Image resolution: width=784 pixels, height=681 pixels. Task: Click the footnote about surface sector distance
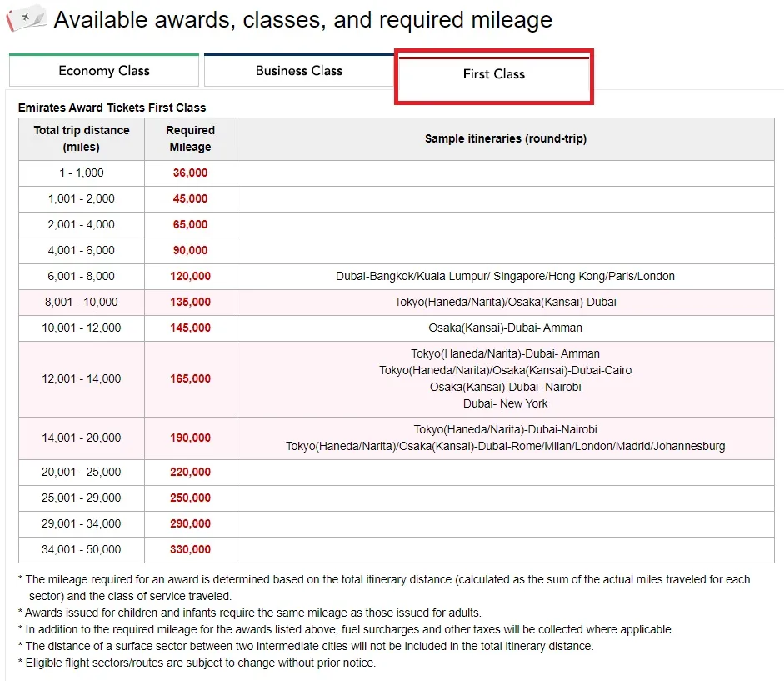306,647
